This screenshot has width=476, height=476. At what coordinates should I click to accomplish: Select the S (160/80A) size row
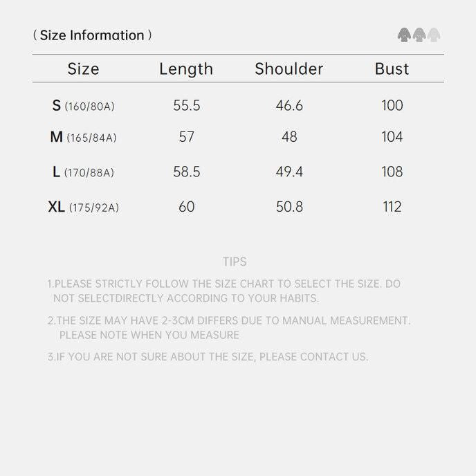coord(83,106)
